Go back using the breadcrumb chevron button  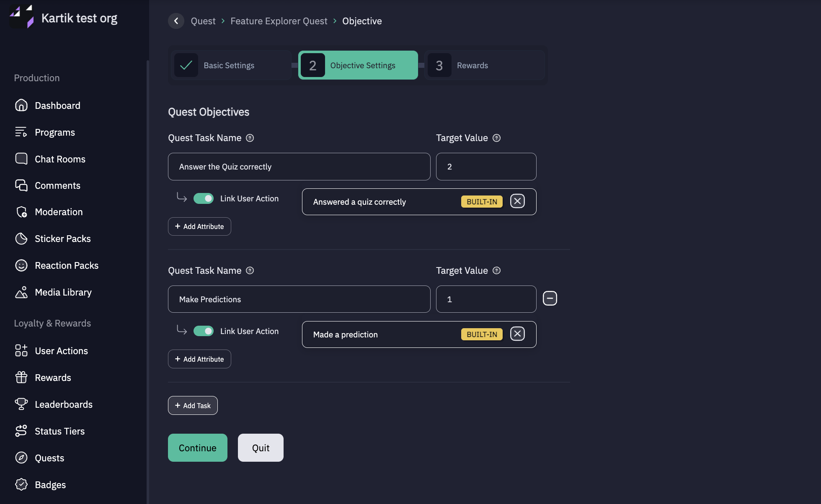[176, 21]
